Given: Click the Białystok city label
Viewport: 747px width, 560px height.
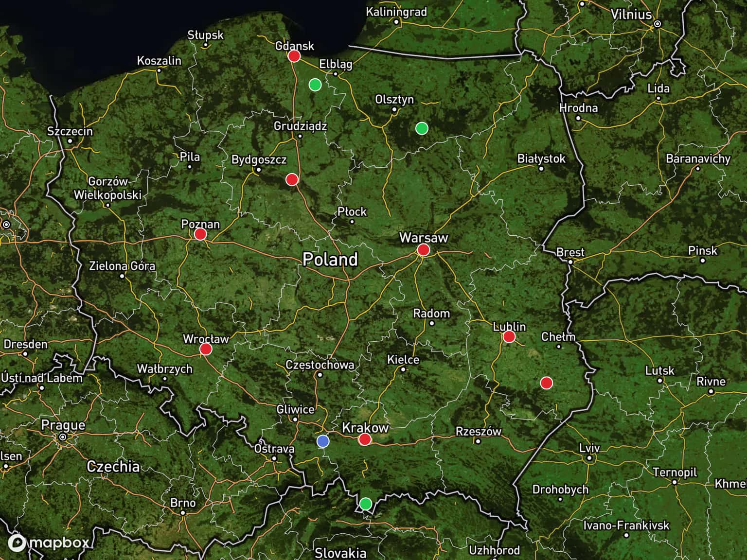Looking at the screenshot, I should click(541, 158).
